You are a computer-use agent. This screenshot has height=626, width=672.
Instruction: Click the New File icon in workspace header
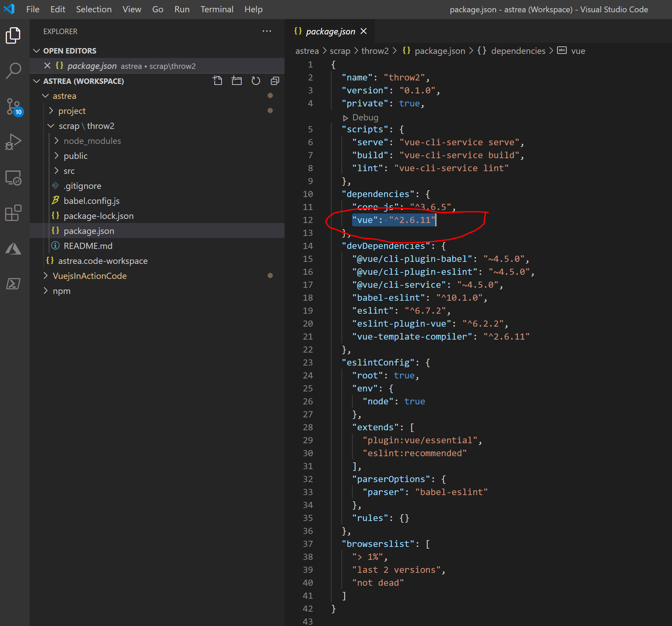point(217,81)
